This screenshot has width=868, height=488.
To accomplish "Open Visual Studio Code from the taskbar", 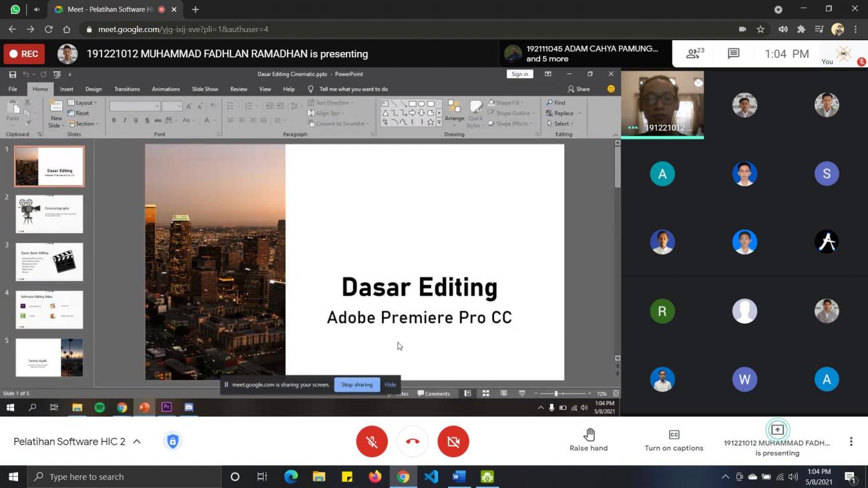I will tap(431, 477).
